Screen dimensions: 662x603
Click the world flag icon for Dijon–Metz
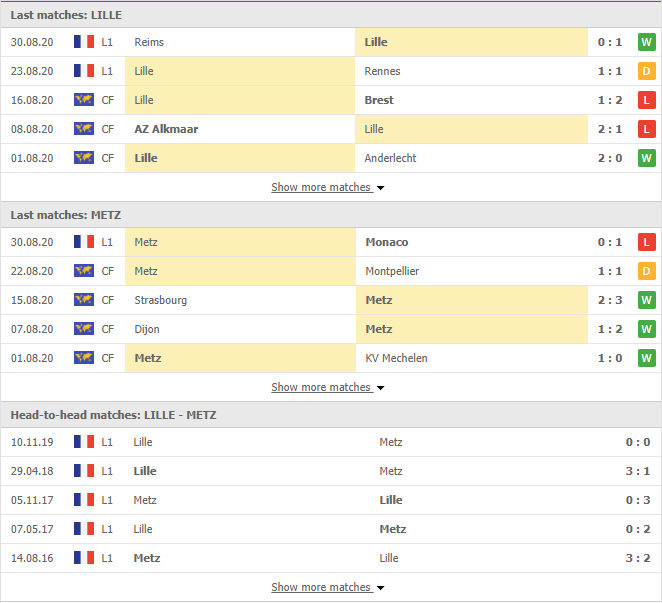pyautogui.click(x=83, y=329)
